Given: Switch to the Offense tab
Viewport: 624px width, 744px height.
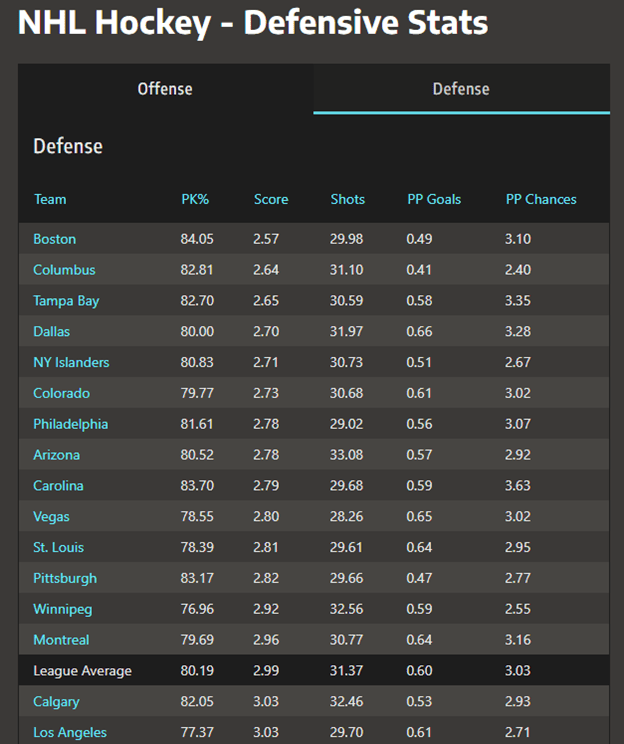Looking at the screenshot, I should [x=165, y=89].
